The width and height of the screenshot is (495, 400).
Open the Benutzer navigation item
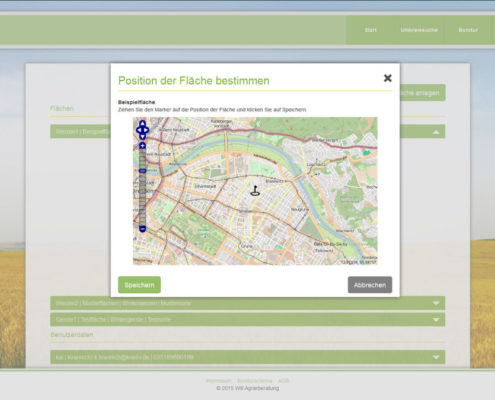[x=468, y=30]
